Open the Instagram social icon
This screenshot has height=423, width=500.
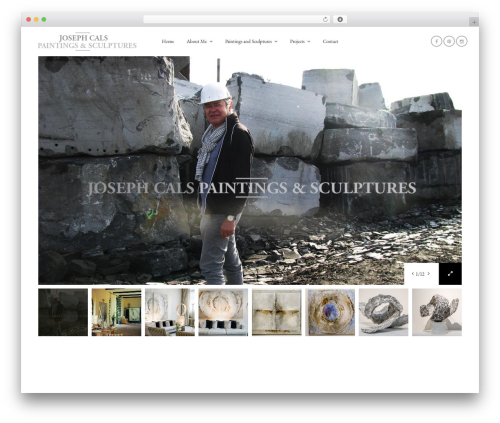click(462, 41)
